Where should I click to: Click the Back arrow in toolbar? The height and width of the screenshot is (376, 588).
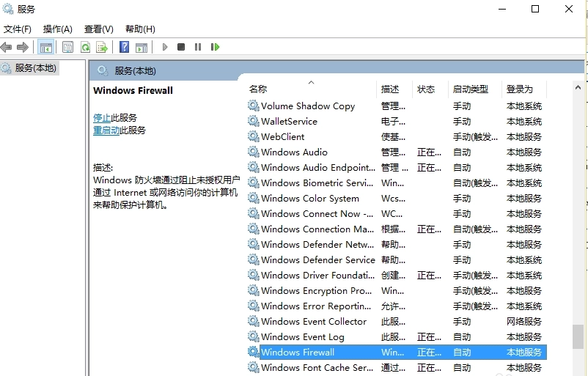(7, 47)
